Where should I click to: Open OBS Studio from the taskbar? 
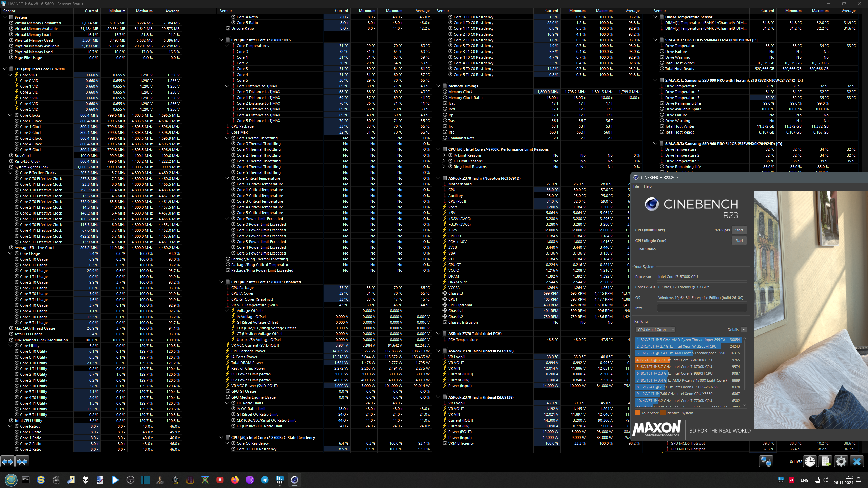pos(130,480)
